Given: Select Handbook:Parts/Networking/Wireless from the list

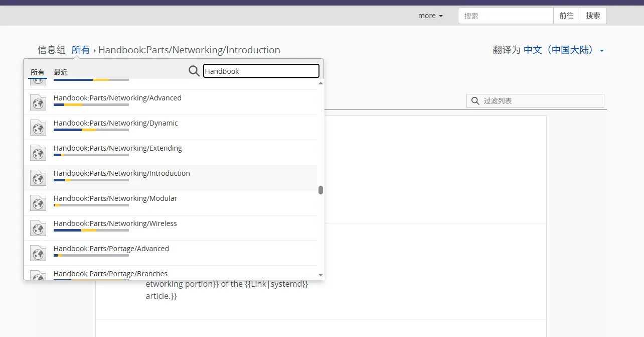Looking at the screenshot, I should [171, 228].
